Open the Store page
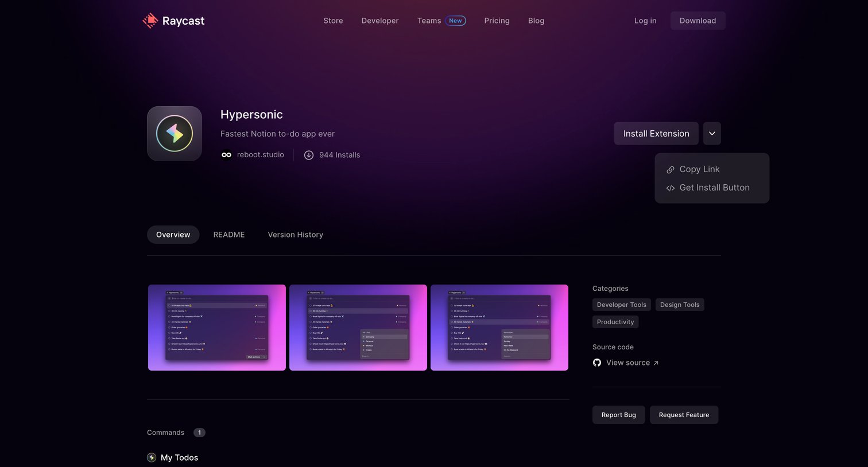Viewport: 868px width, 467px height. point(333,21)
